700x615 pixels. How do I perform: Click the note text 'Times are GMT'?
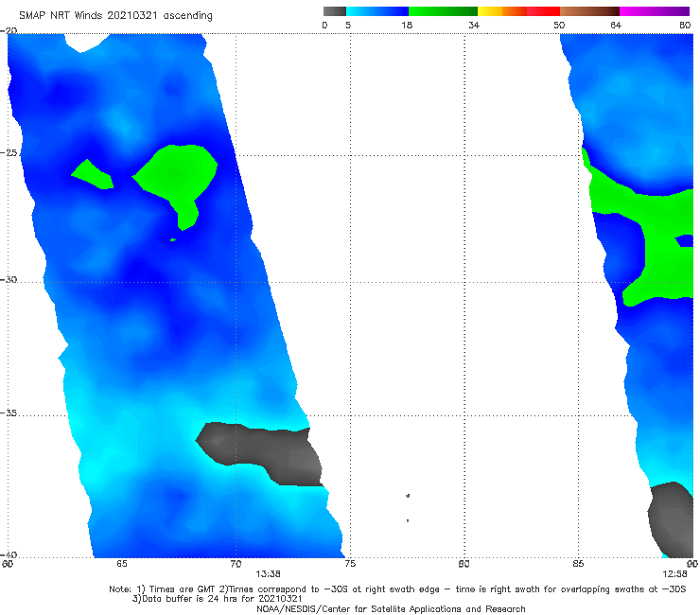coord(183,589)
